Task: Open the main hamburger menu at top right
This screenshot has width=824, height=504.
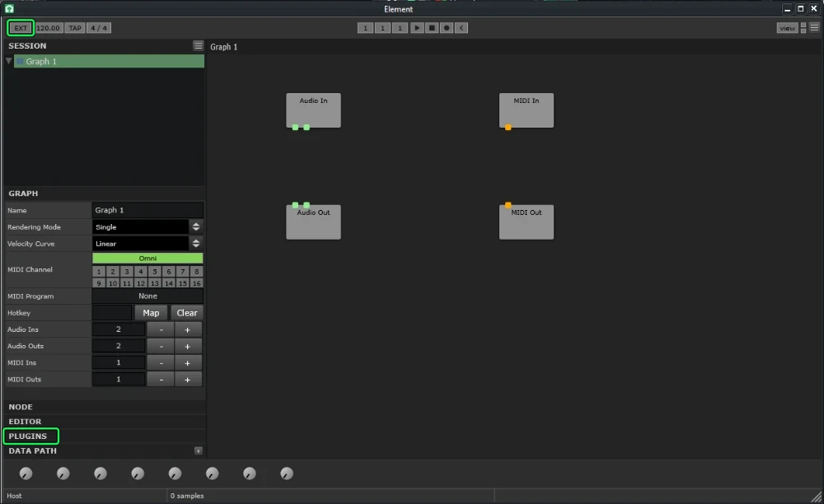Action: point(815,28)
